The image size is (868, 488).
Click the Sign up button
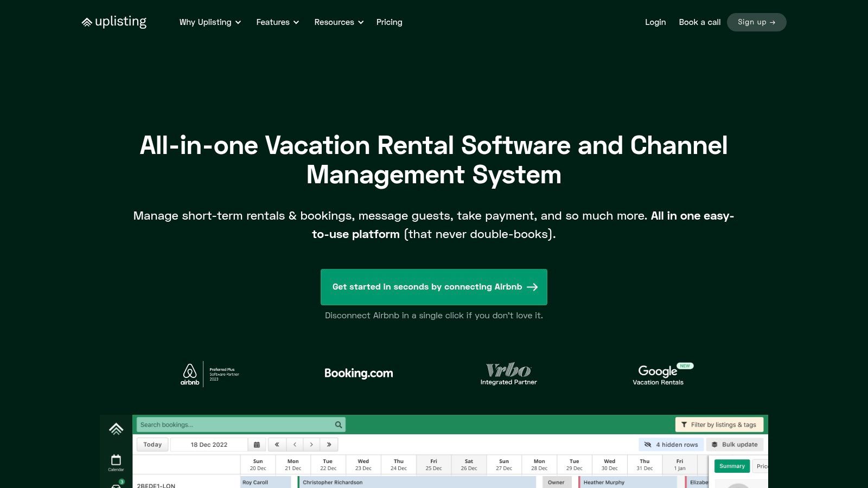click(756, 22)
